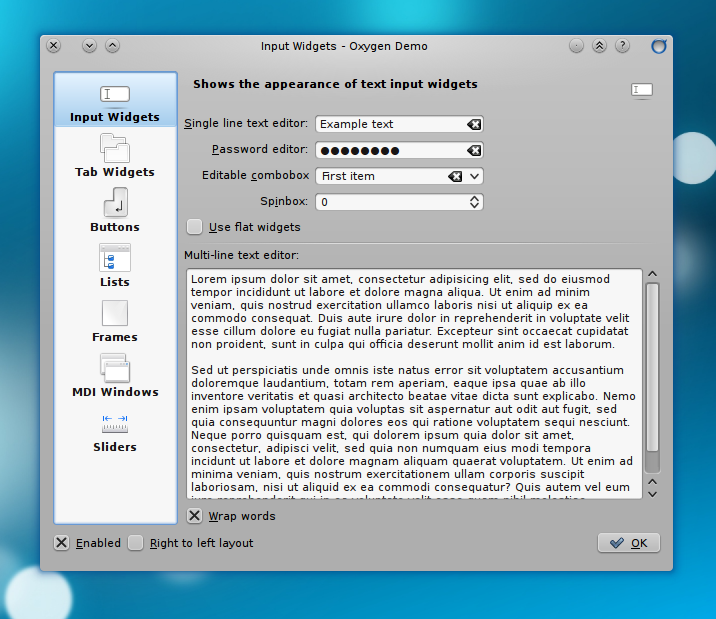Click the 'Editable combobox' label
Screen dimensions: 716x619
[x=256, y=175]
